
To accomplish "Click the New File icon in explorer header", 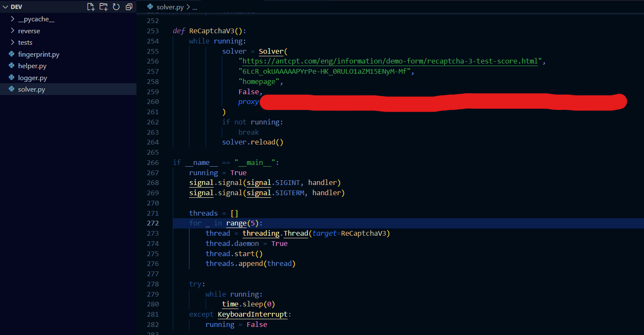I will [x=90, y=7].
